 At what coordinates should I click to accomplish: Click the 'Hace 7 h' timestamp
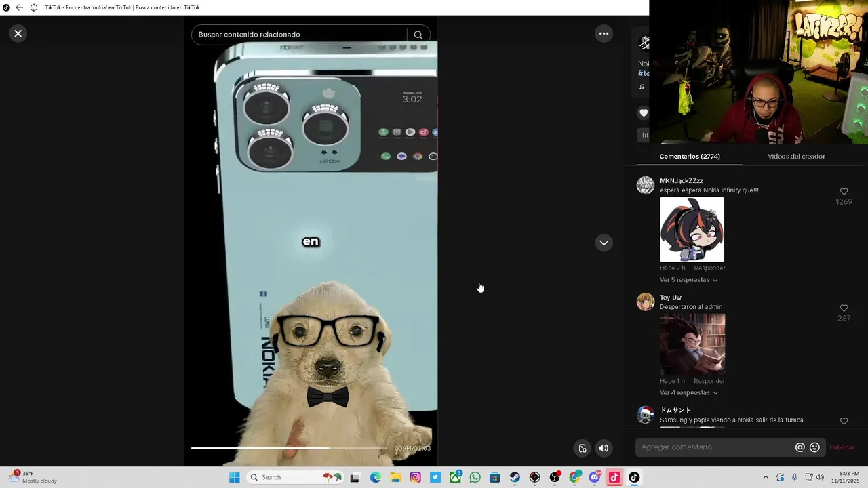(672, 268)
